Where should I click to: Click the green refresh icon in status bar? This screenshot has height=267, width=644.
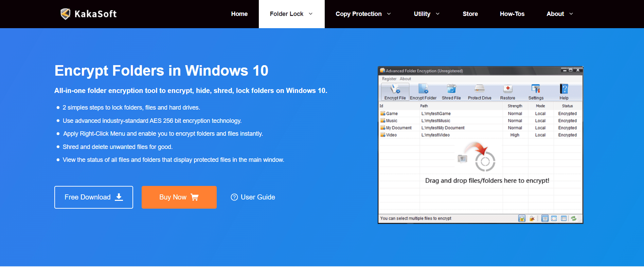click(574, 218)
